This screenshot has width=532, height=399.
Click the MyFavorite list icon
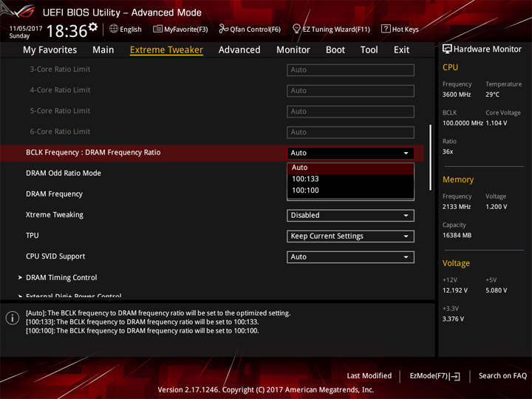pos(157,29)
